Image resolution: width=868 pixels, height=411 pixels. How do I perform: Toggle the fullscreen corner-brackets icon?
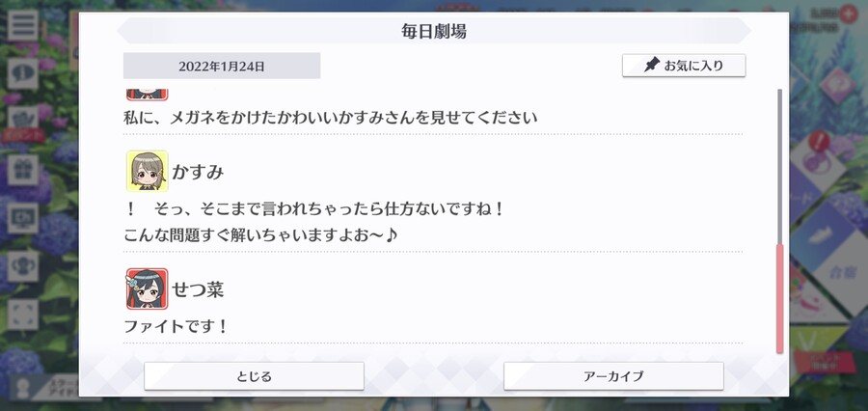[x=23, y=315]
